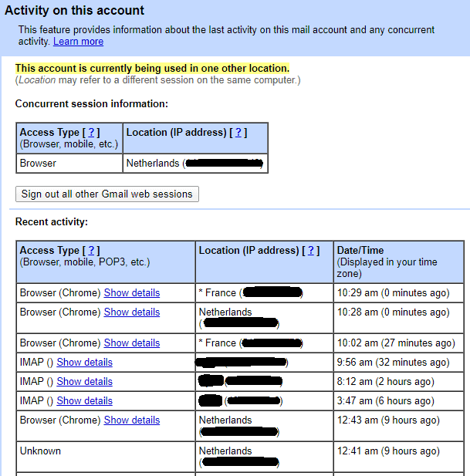Show details for the 10:29 am Chrome session
The height and width of the screenshot is (476, 470).
[x=132, y=293]
